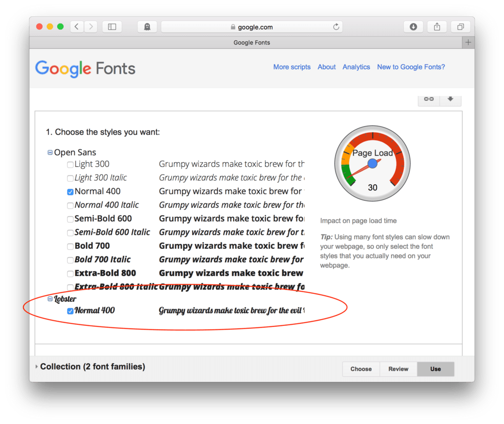The width and height of the screenshot is (504, 424).
Task: Reload the page with the refresh icon
Action: [x=336, y=27]
